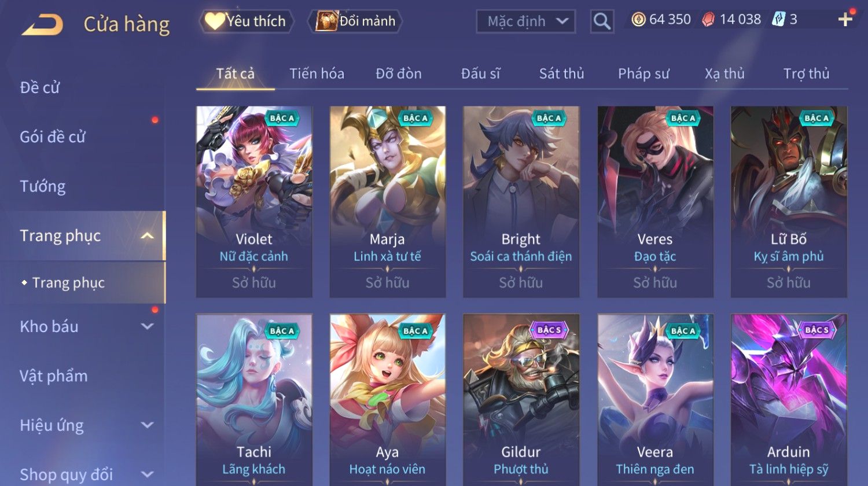Go to Gói đề cử section

53,137
